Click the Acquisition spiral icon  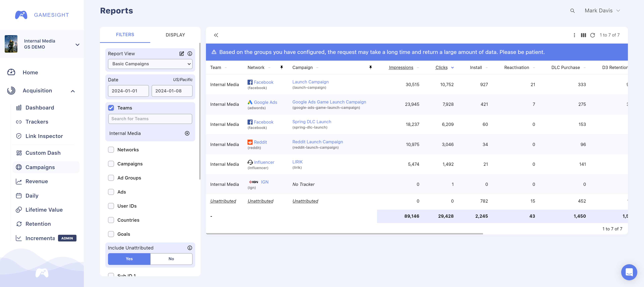[x=11, y=91]
